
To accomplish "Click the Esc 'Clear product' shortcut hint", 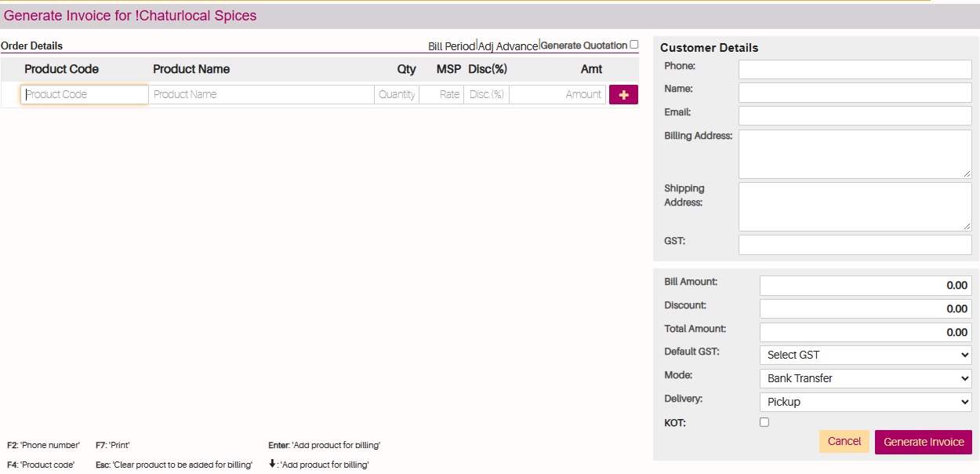I will [x=174, y=465].
